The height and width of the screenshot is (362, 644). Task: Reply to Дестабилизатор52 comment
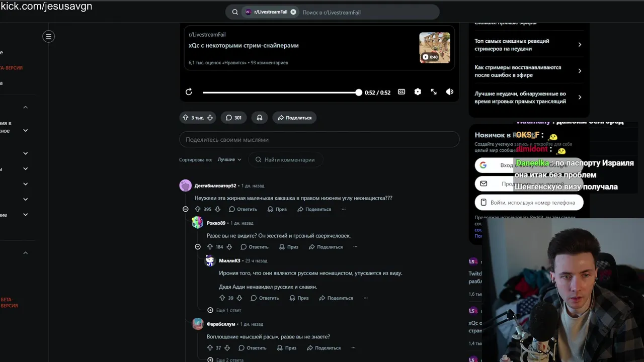243,209
